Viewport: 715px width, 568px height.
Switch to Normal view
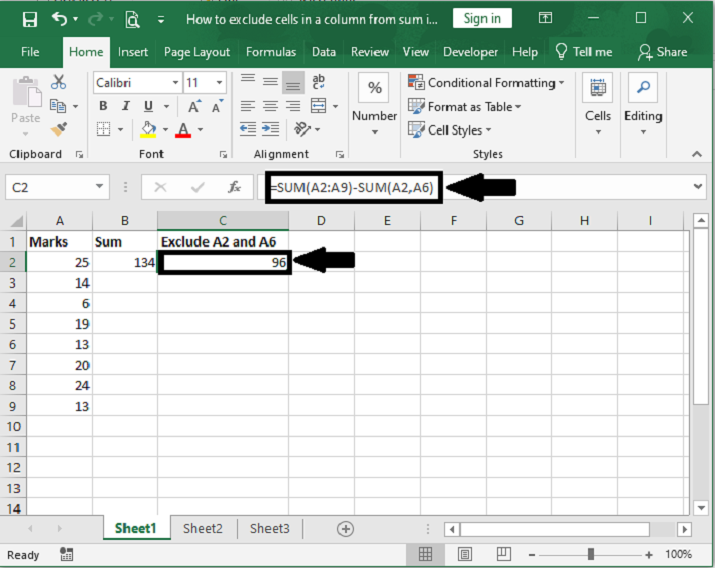coord(425,554)
